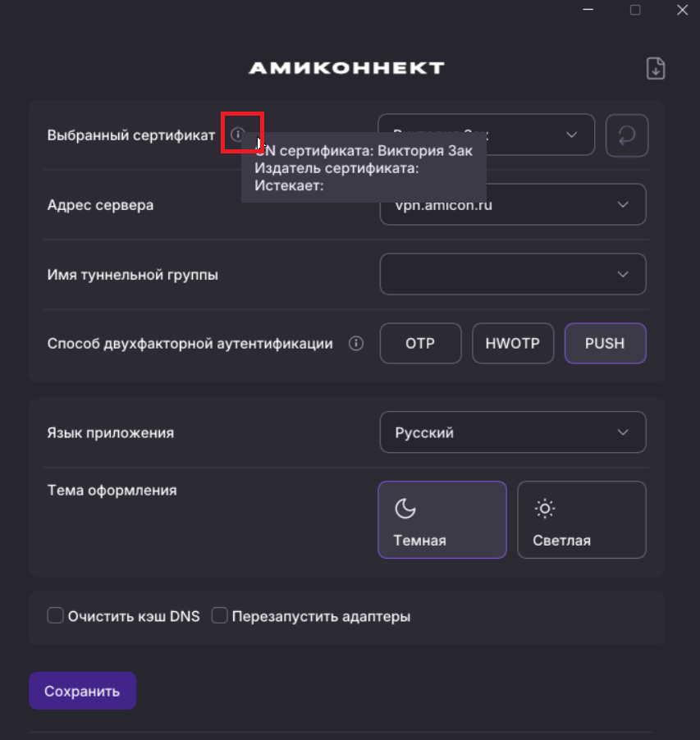Toggle Перезапустить адаптеры checkbox
700x740 pixels.
(x=220, y=615)
